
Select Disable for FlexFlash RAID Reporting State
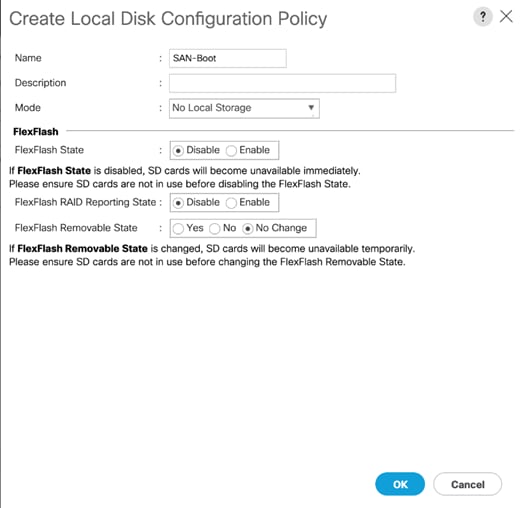(x=178, y=203)
